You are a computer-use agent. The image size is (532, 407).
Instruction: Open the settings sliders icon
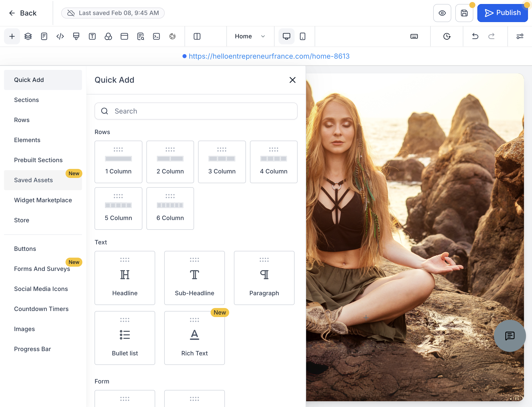pos(520,36)
